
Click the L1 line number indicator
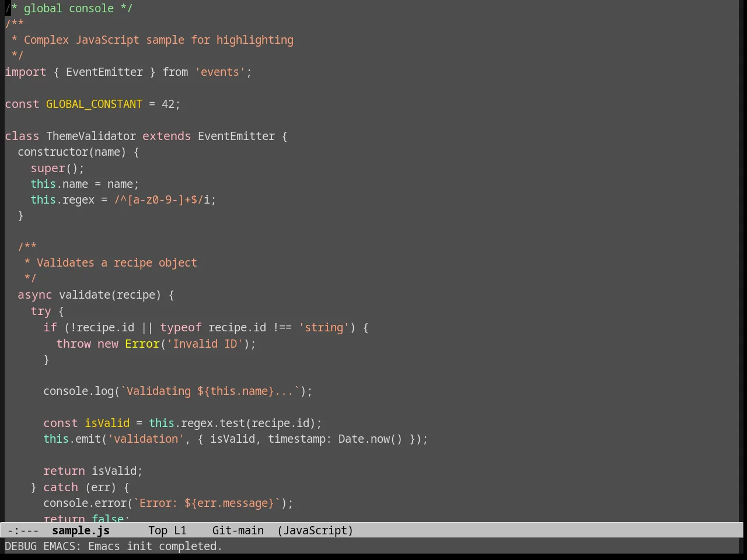click(x=180, y=530)
